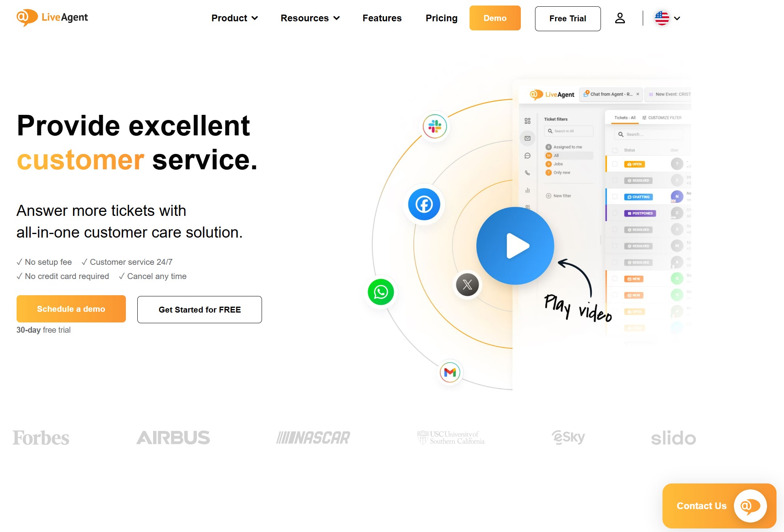The width and height of the screenshot is (784, 532).
Task: Click the play video button
Action: 515,245
